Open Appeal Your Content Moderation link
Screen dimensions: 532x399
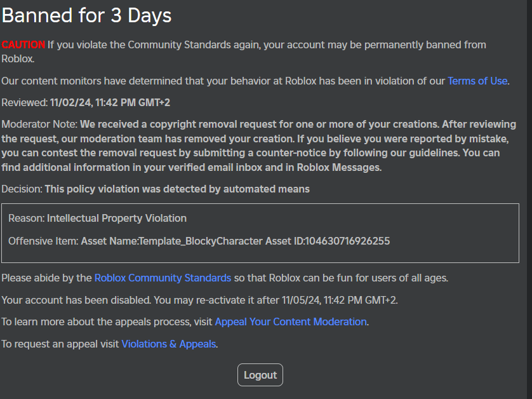point(291,321)
